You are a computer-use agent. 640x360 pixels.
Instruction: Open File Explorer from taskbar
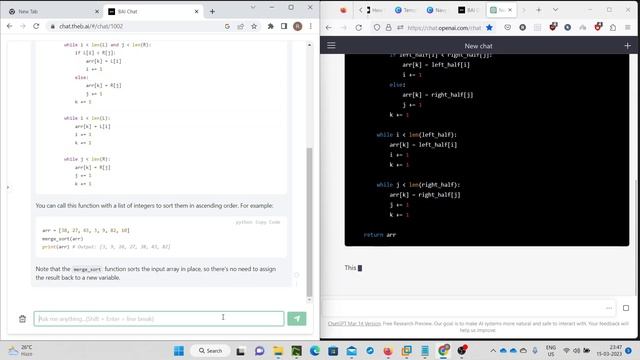point(278,351)
